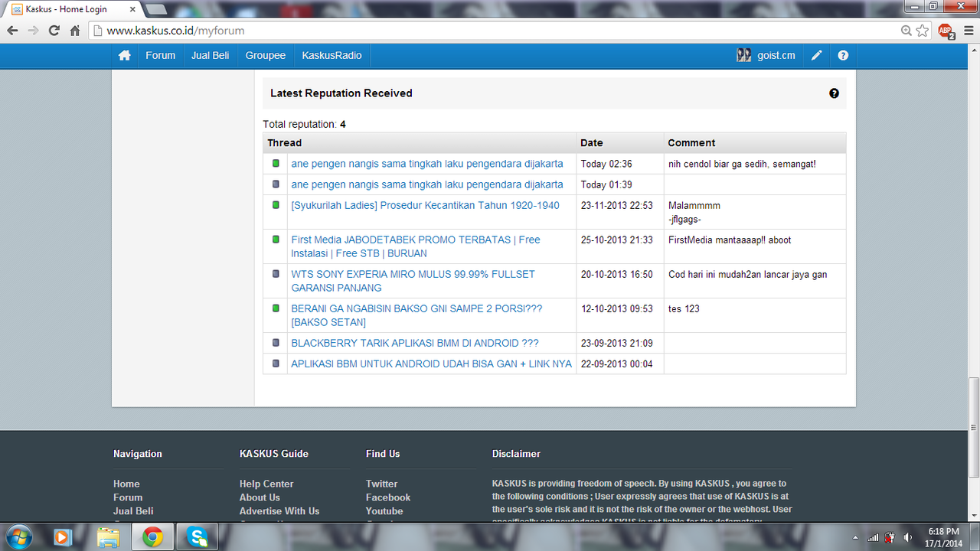This screenshot has height=551, width=980.
Task: Open Youtube footer link
Action: (384, 511)
